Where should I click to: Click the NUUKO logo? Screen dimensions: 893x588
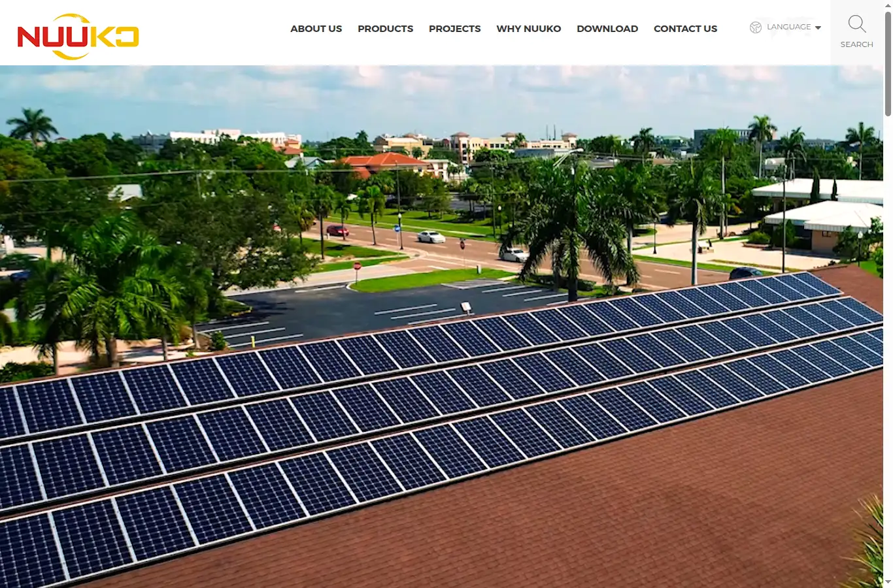click(78, 37)
